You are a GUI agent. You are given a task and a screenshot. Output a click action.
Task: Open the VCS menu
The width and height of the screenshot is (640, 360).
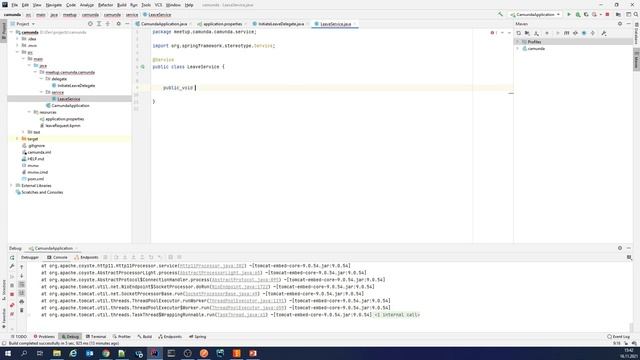(158, 5)
